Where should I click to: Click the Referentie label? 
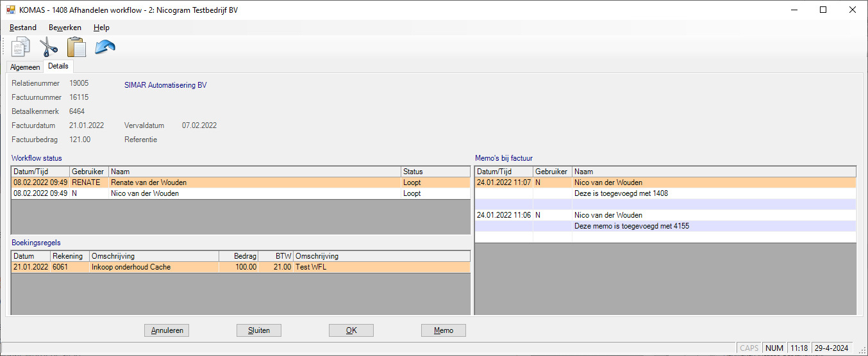point(140,140)
